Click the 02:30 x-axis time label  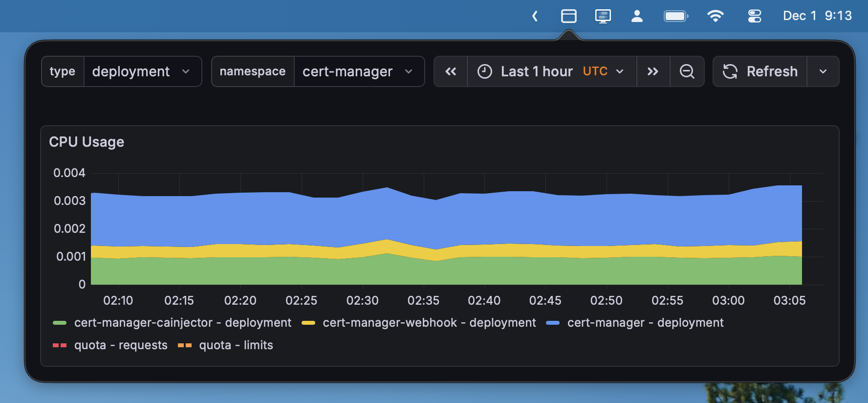click(x=362, y=300)
